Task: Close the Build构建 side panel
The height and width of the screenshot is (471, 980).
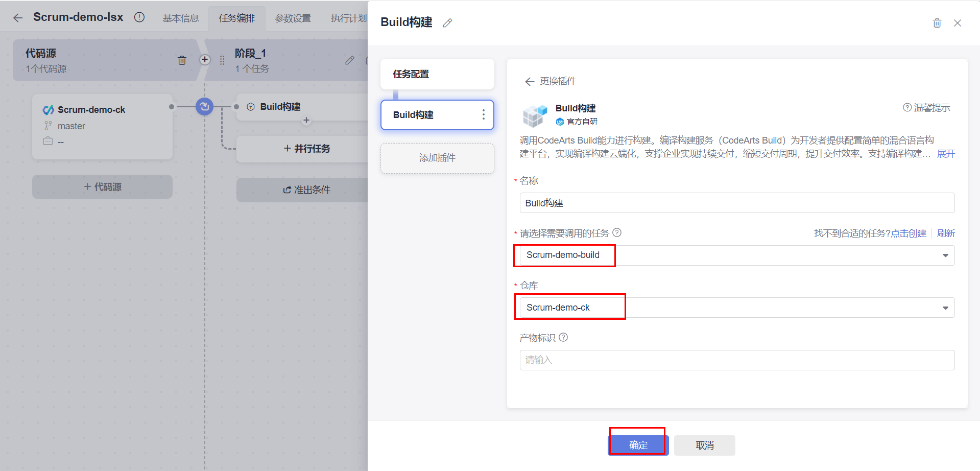Action: point(958,23)
